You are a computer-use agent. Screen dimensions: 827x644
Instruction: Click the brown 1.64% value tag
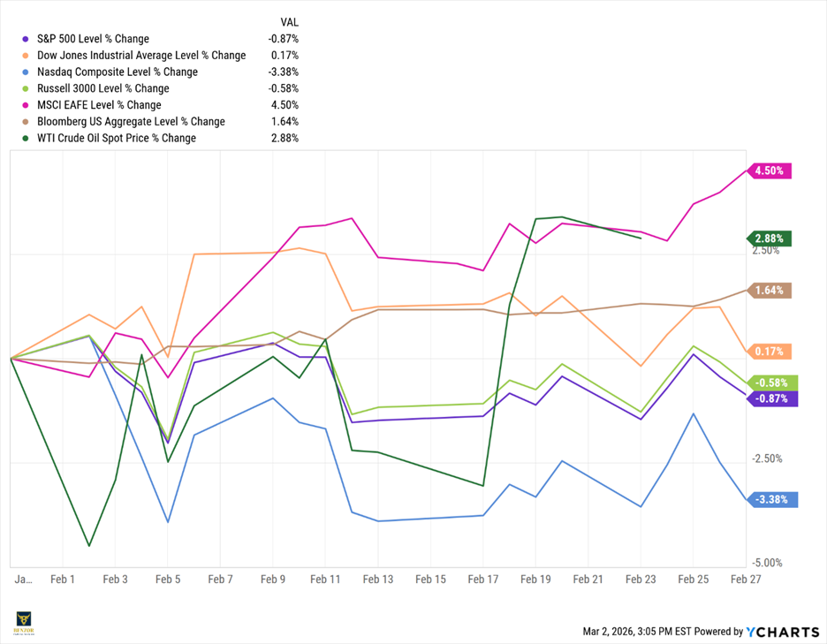(770, 291)
